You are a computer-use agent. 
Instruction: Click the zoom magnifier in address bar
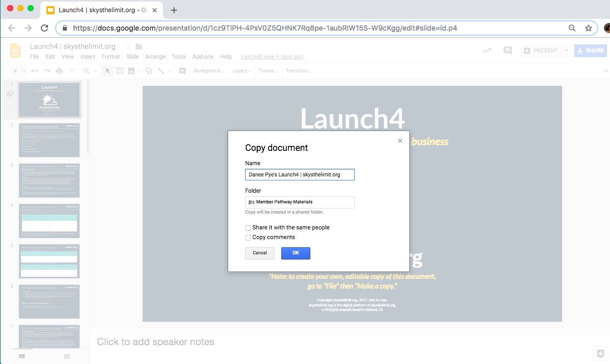click(x=572, y=28)
